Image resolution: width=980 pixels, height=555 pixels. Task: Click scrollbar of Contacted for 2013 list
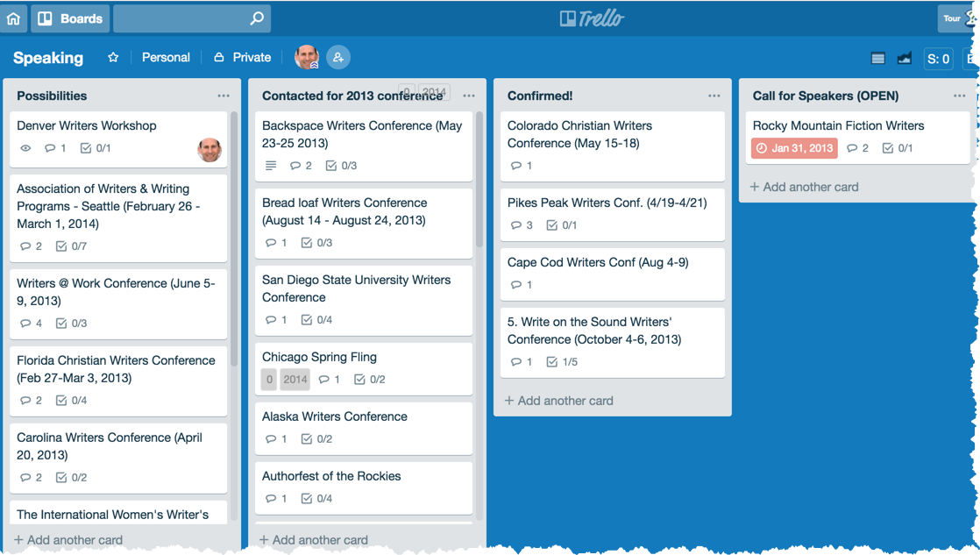pyautogui.click(x=479, y=180)
